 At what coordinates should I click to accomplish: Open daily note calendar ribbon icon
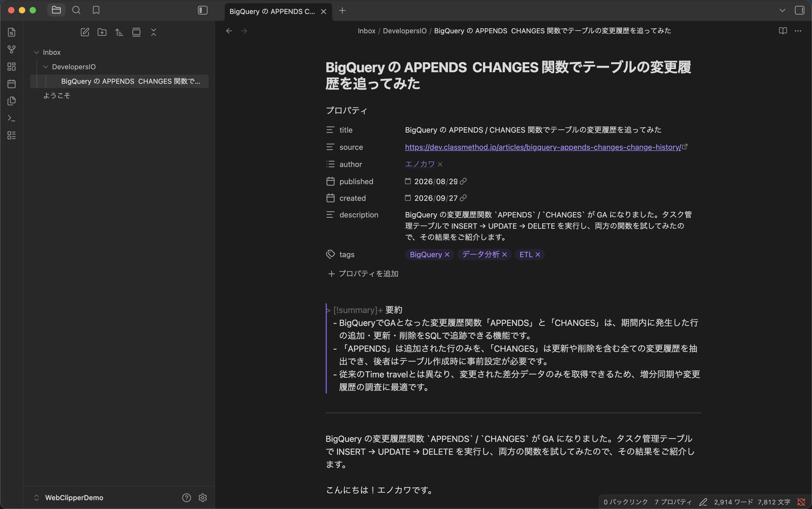click(x=12, y=83)
